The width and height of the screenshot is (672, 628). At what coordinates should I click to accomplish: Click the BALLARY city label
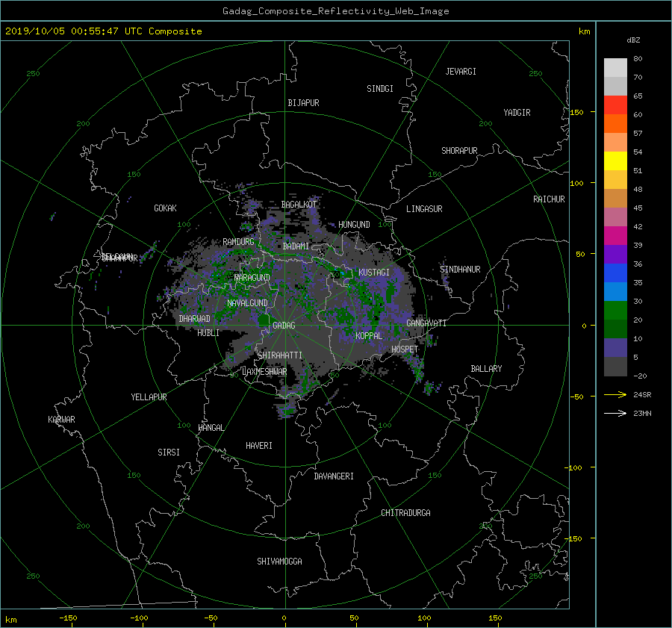(486, 369)
